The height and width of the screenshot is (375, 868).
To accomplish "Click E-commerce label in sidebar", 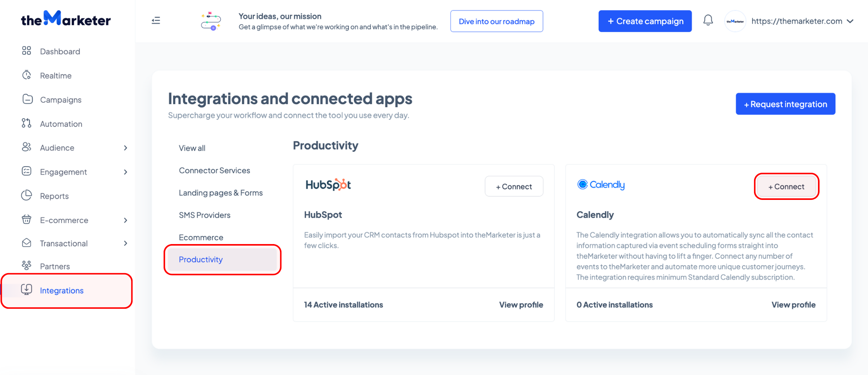I will (64, 220).
